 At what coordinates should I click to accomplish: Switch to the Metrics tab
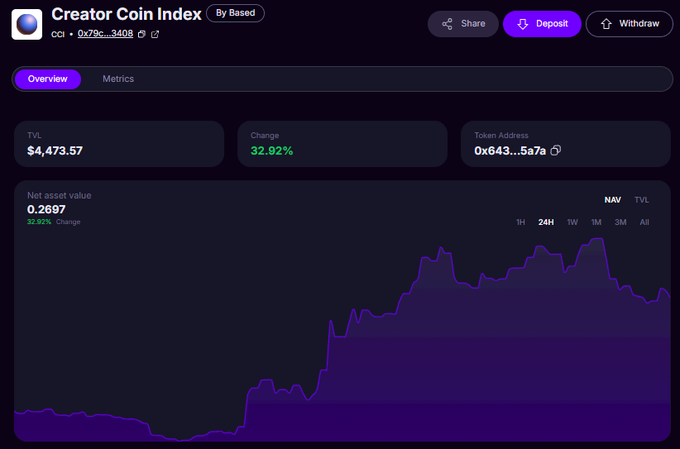pos(118,79)
